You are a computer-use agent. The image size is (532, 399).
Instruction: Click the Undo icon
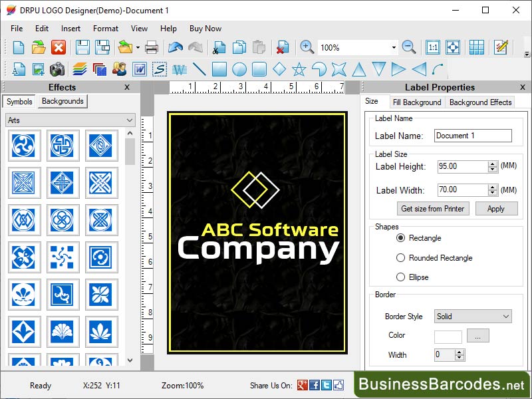coord(175,48)
